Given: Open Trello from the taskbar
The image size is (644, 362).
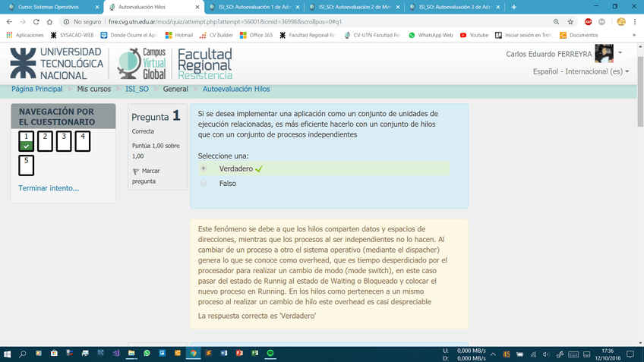Looking at the screenshot, I should point(163,354).
